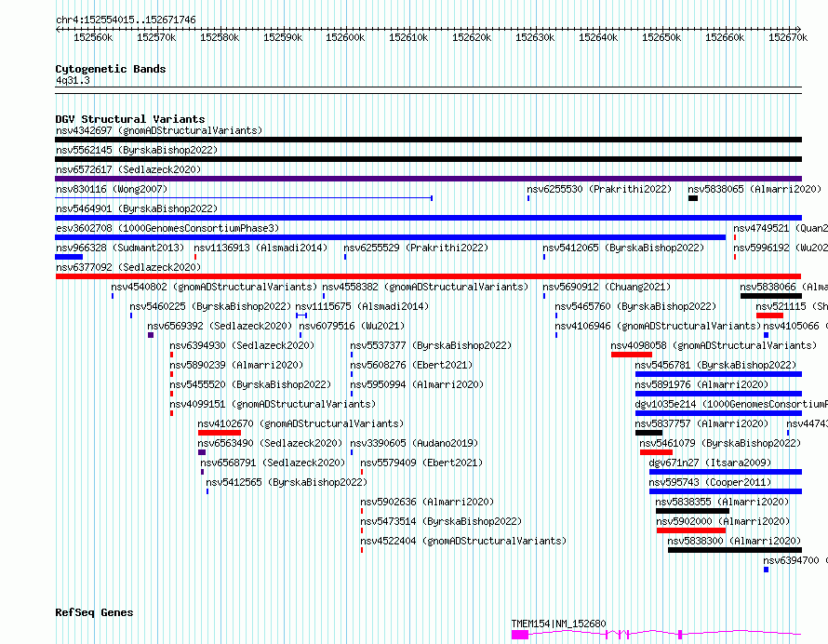Open nsv6079516 (Wu2021) variant
Viewport: 828px width, 644px height.
(352, 326)
